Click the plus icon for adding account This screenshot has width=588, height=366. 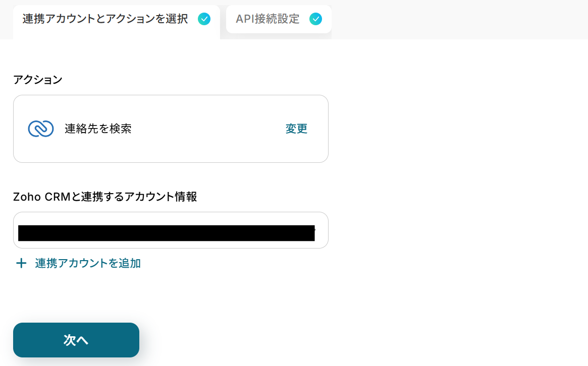21,263
